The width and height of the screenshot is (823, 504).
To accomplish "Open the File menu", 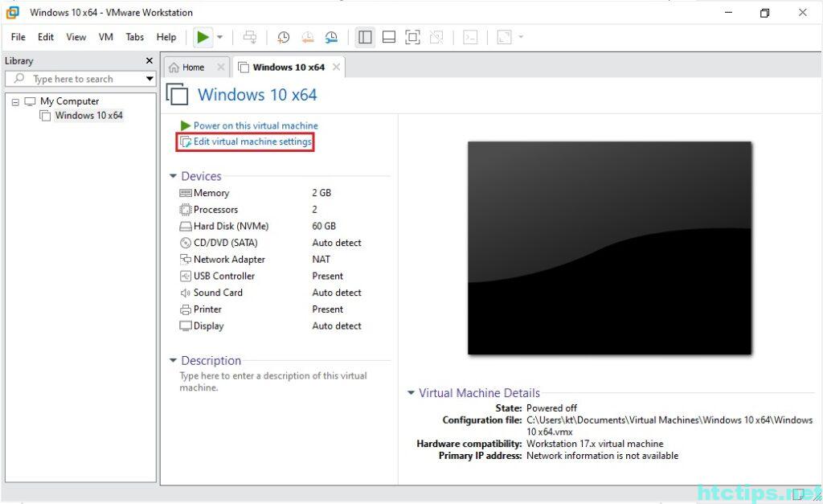I will pyautogui.click(x=18, y=37).
